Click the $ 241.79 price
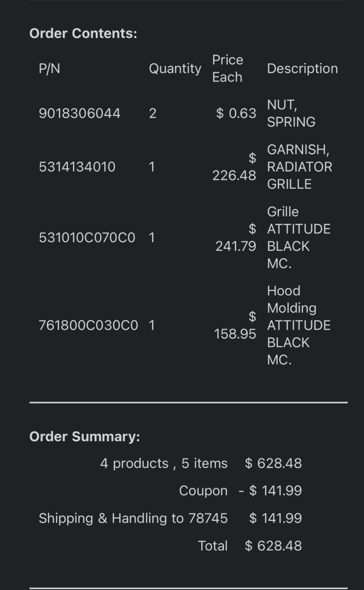 point(236,238)
